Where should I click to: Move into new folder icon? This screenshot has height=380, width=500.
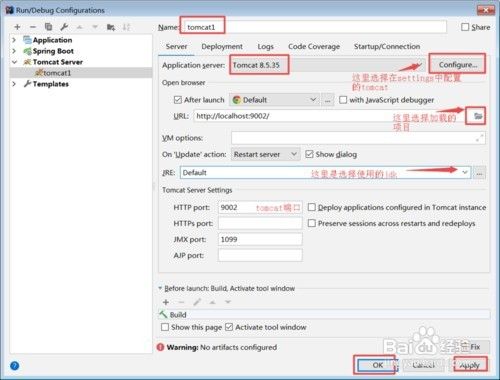[111, 27]
